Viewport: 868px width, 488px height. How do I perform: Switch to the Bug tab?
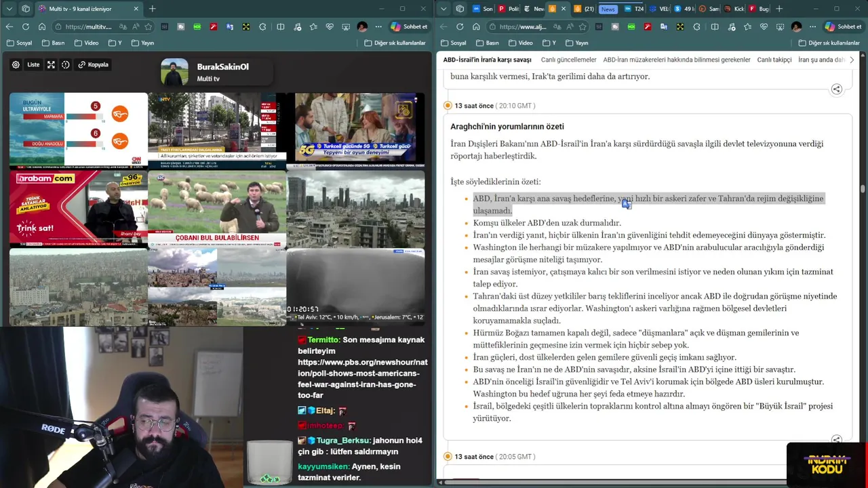(x=759, y=9)
